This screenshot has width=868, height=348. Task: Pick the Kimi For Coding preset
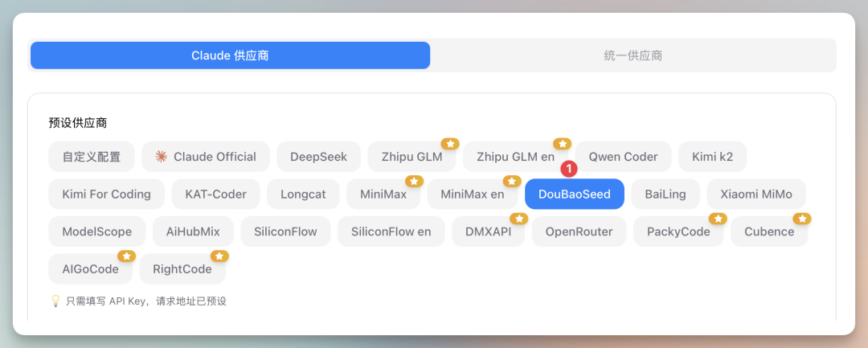107,194
